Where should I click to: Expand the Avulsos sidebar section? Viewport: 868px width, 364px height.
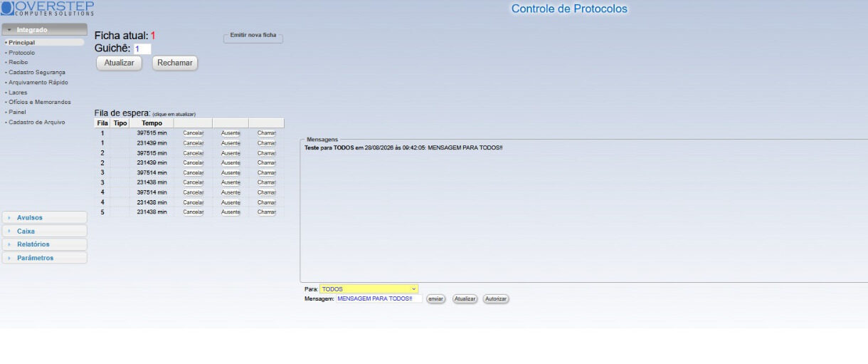pyautogui.click(x=44, y=217)
